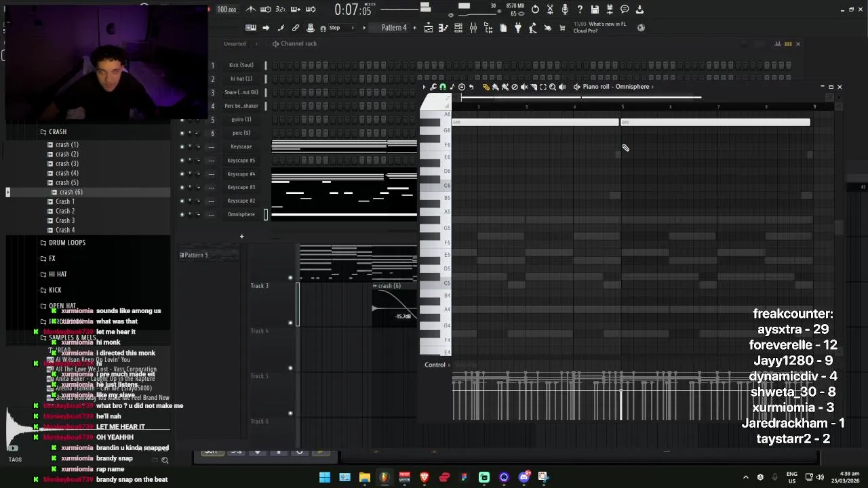Toggle Omnisphere channel select indicator
The image size is (868, 488).
(x=266, y=214)
